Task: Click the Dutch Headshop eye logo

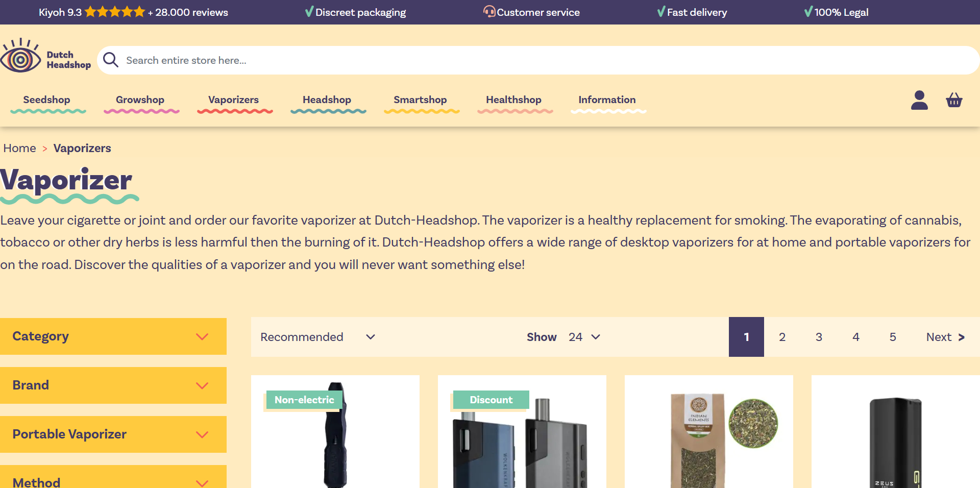Action: point(21,59)
